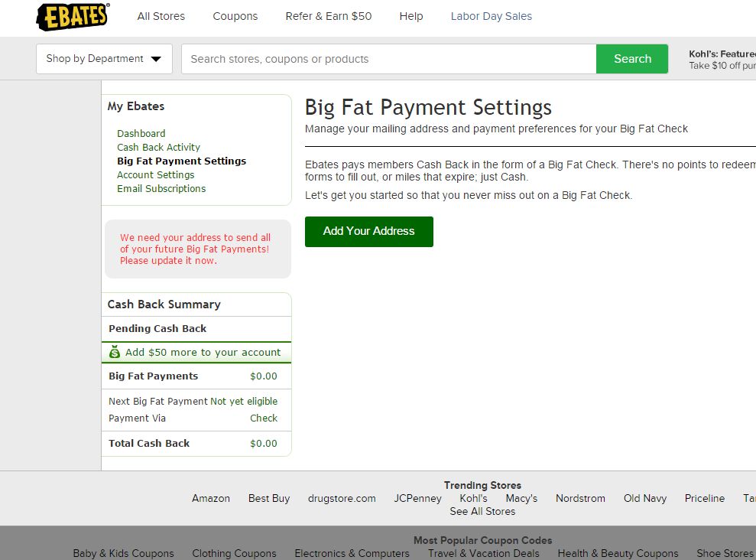Open JCPenney trending store
Viewport: 756px width, 560px height.
tap(417, 499)
